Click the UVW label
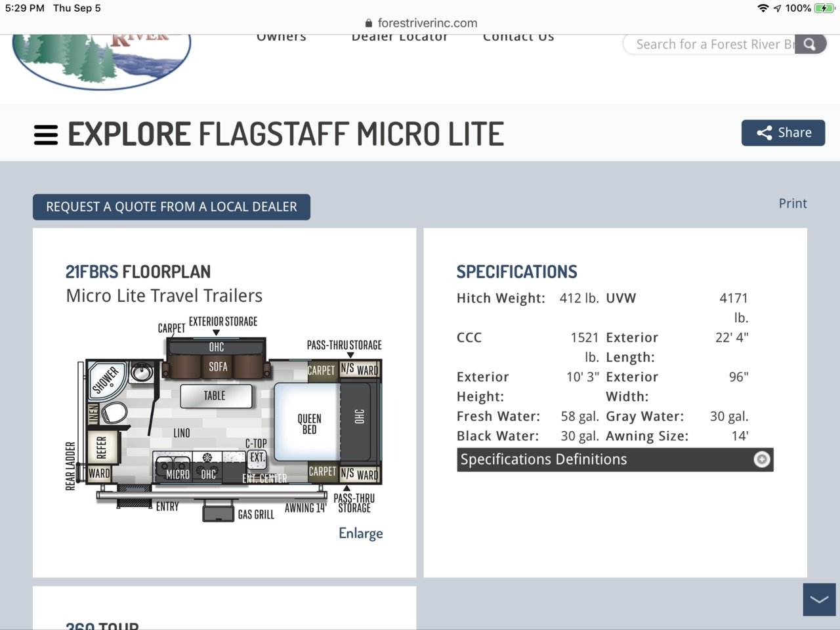The width and height of the screenshot is (840, 630). (621, 298)
